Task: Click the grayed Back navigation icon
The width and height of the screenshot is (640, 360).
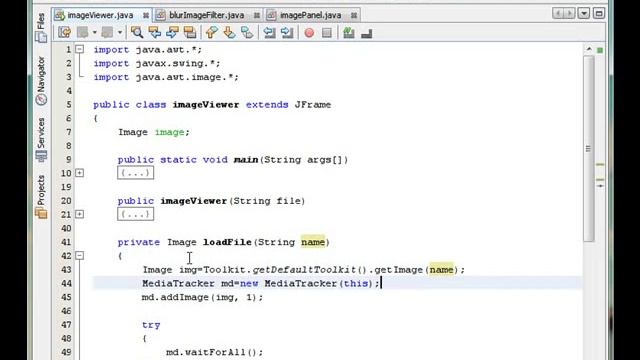Action: (82, 32)
